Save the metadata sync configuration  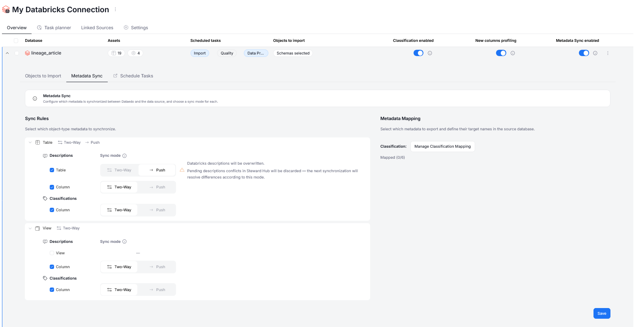602,314
